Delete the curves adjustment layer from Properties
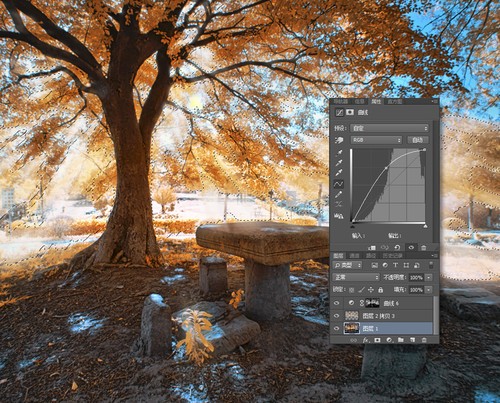500x403 pixels. pos(423,248)
